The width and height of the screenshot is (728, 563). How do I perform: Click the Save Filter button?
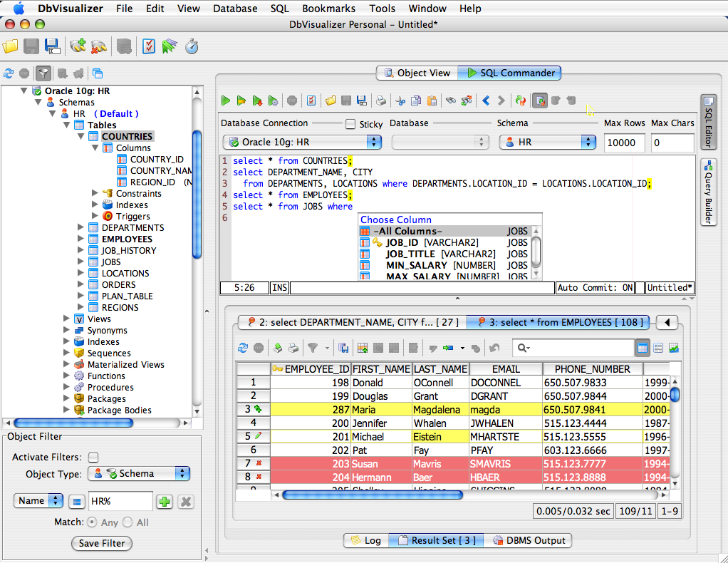tap(102, 543)
